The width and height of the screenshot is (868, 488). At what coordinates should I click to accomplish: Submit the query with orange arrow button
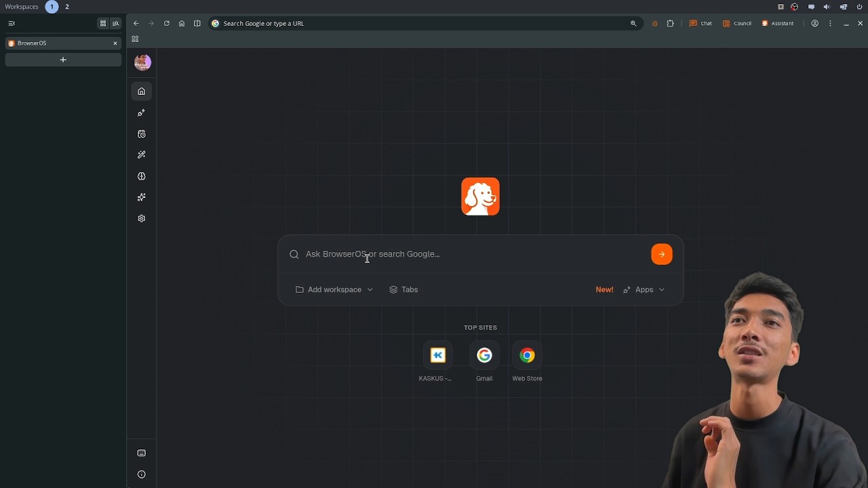[x=662, y=254]
